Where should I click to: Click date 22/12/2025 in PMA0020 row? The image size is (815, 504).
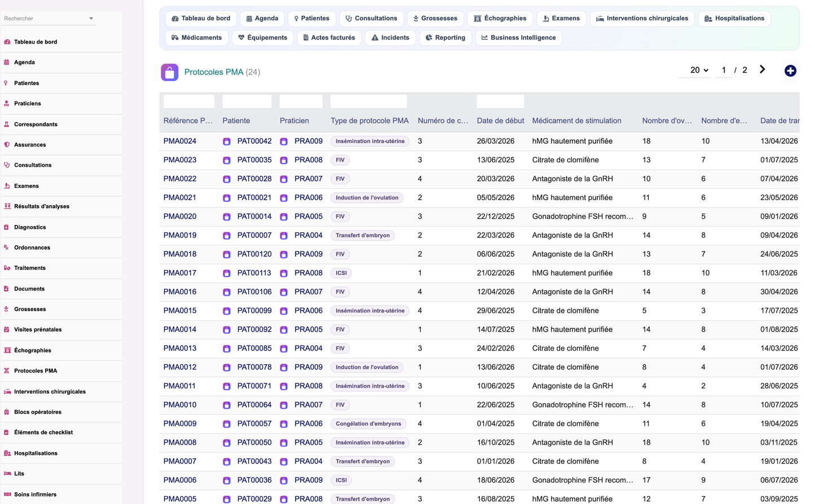[x=496, y=216]
